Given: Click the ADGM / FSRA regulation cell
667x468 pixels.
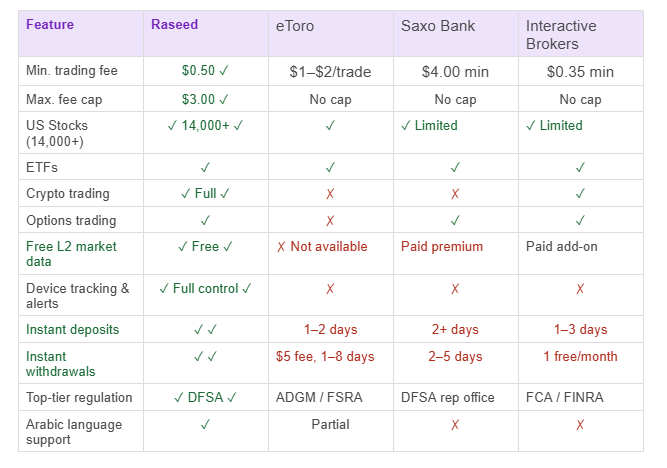Looking at the screenshot, I should tap(319, 398).
